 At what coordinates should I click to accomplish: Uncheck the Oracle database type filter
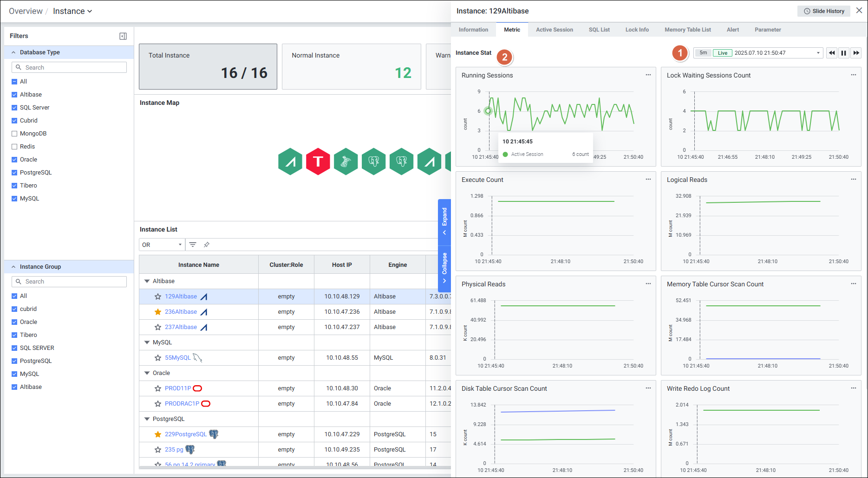tap(14, 160)
